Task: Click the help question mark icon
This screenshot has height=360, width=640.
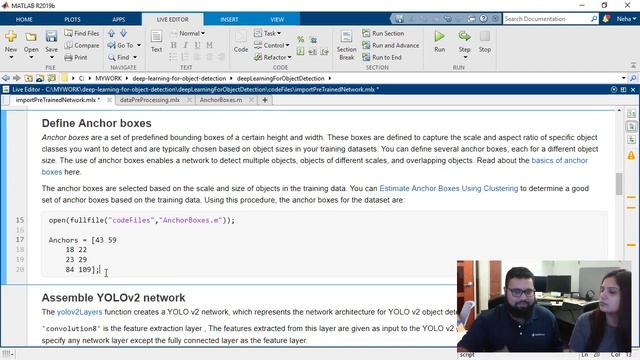Action: point(484,19)
